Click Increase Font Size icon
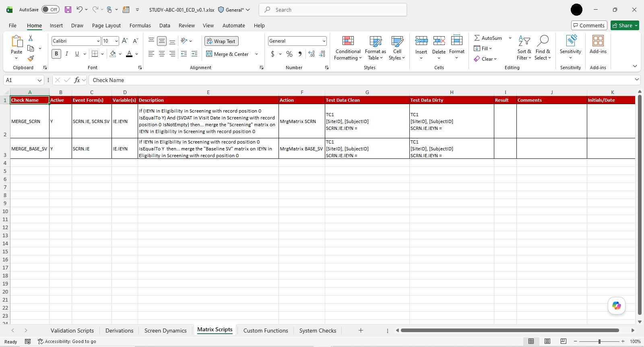Screen dimensions: 644x347 pos(125,41)
